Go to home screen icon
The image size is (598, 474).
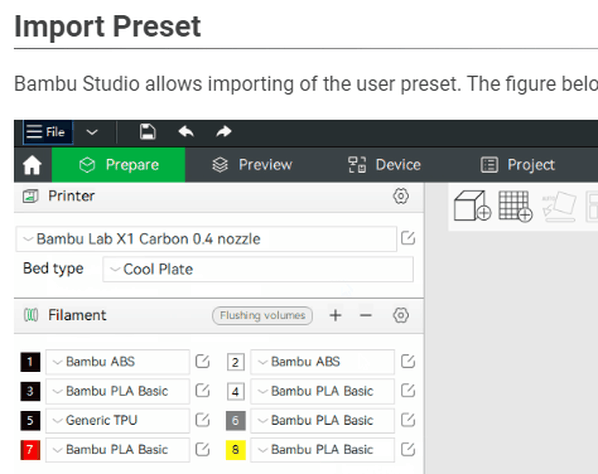point(32,165)
